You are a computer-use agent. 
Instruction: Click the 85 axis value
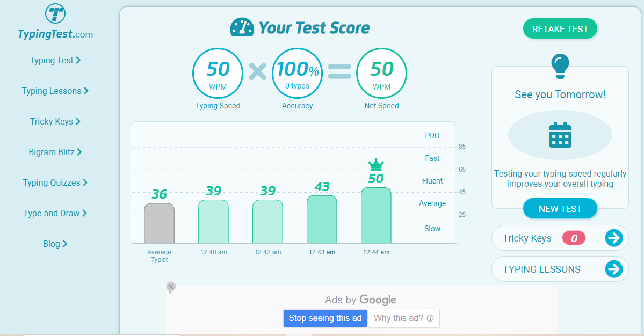pos(462,147)
